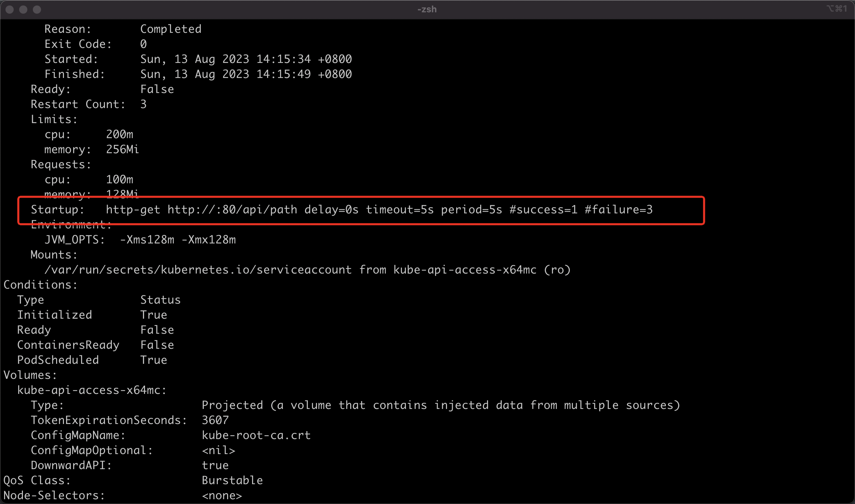Click the 'JVM_OPTS:' environment variable name
The height and width of the screenshot is (504, 855).
pos(75,240)
